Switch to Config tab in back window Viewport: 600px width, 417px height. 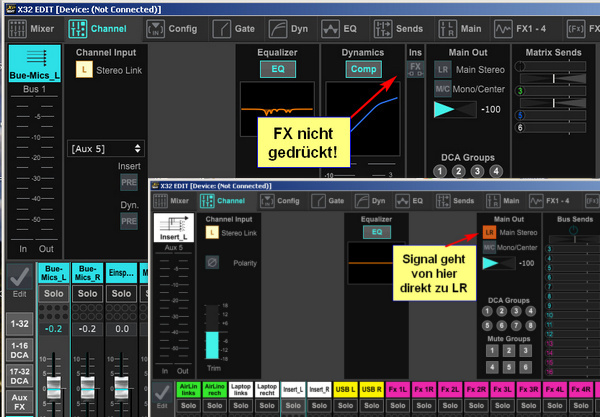(x=172, y=29)
